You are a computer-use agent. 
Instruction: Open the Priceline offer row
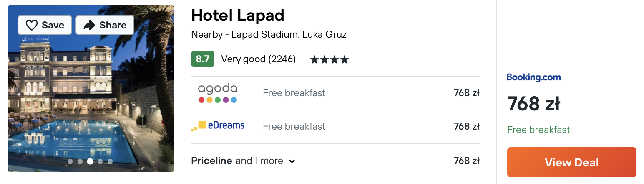point(335,161)
